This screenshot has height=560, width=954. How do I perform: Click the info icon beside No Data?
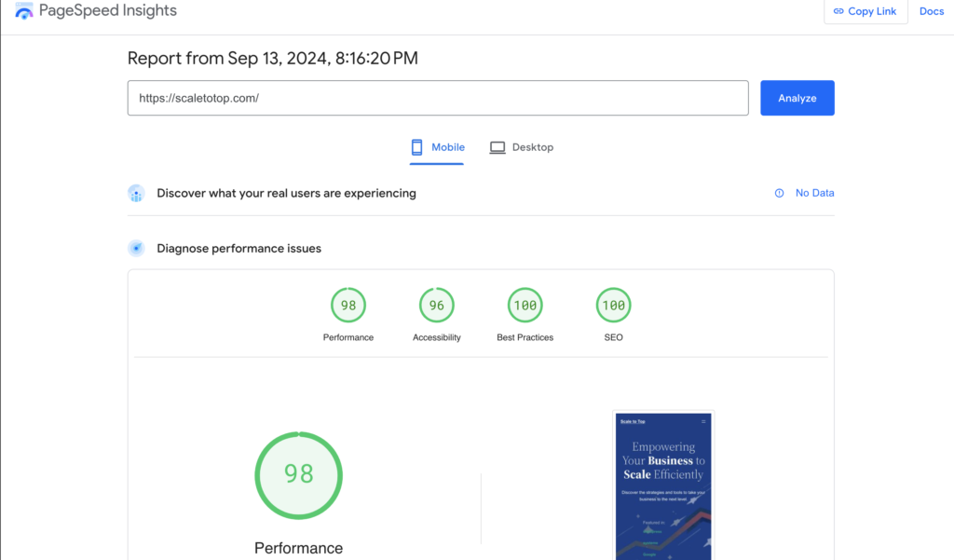click(780, 193)
